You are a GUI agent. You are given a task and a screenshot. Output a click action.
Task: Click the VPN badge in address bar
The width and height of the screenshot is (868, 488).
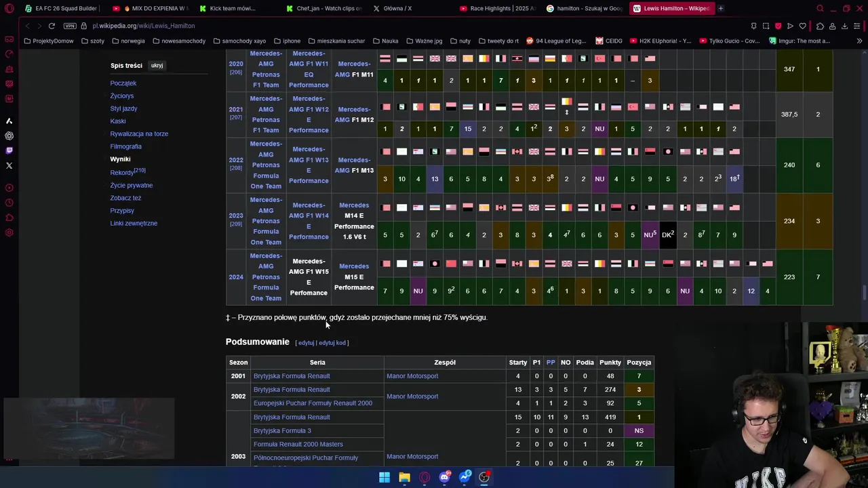(x=70, y=26)
